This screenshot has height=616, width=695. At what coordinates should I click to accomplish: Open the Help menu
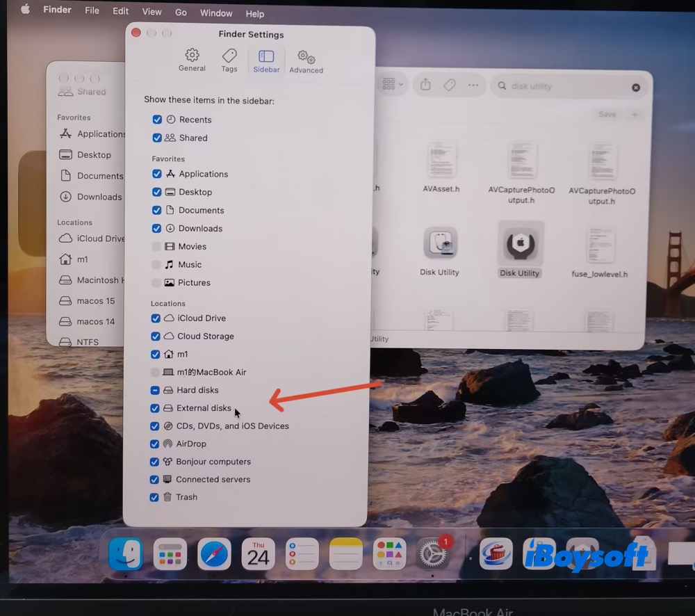point(255,14)
